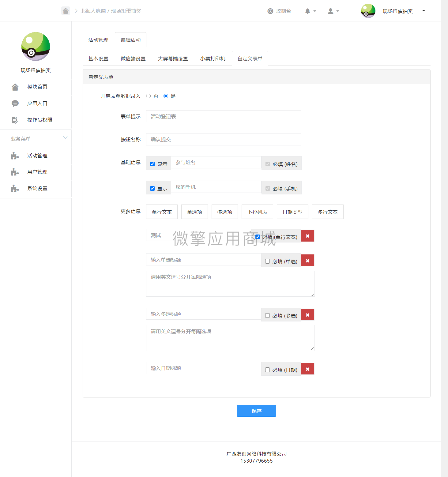Click the 活动管理 puzzle icon in sidebar

click(15, 156)
